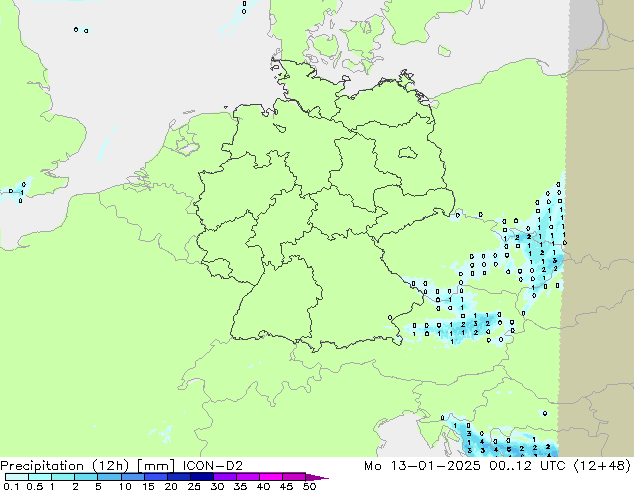
Task: Click the 30 to 35 mm purple swatch
Action: (x=225, y=477)
